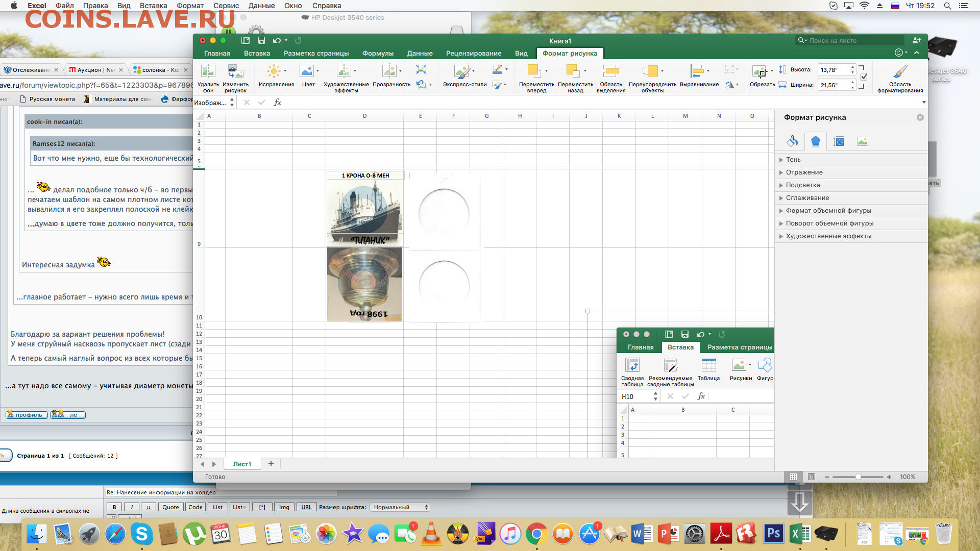Click the профиль button in forum post

[27, 415]
